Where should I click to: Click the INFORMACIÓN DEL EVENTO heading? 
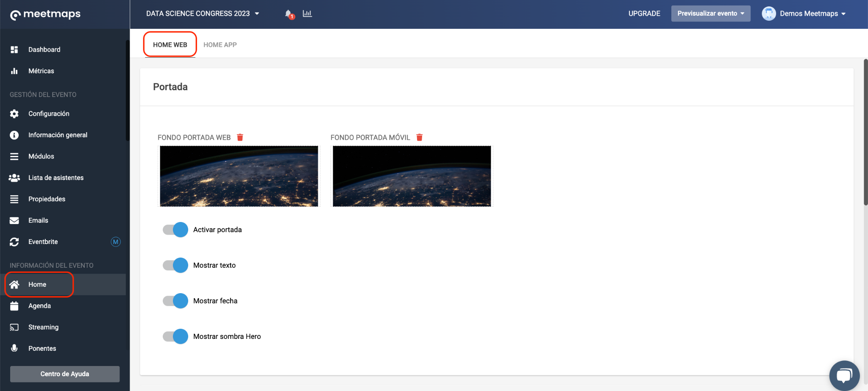coord(52,265)
